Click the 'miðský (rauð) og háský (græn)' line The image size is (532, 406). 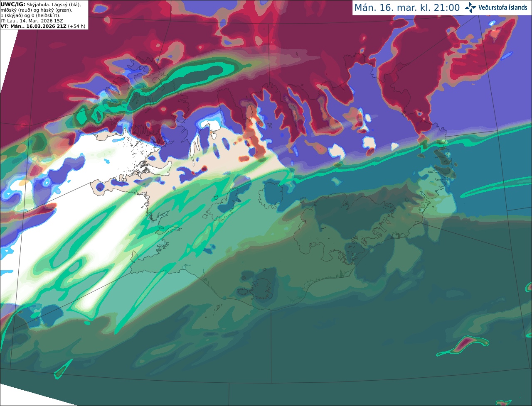[36, 10]
